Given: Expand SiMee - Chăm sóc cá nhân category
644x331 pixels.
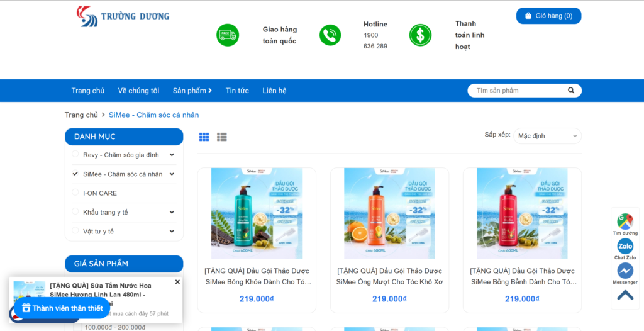Looking at the screenshot, I should pos(172,174).
